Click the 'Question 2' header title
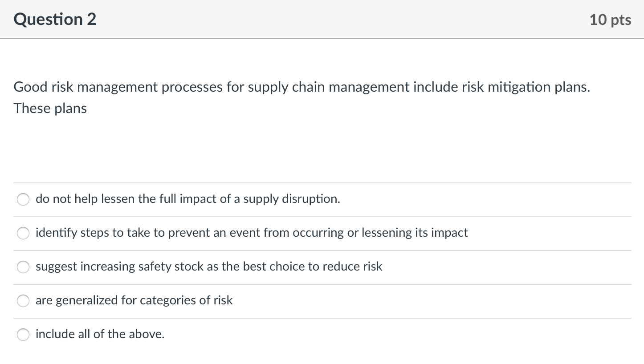Image resolution: width=644 pixels, height=364 pixels. [x=54, y=19]
